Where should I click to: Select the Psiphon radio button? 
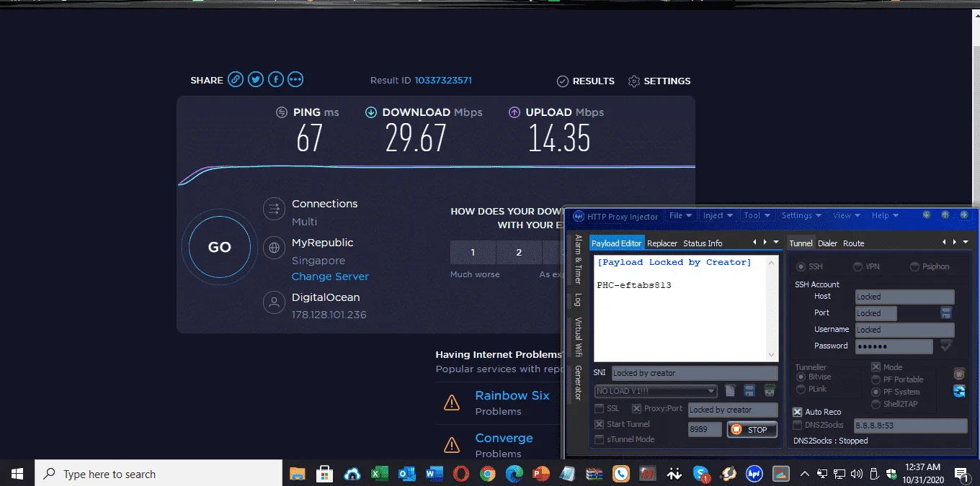(x=914, y=266)
